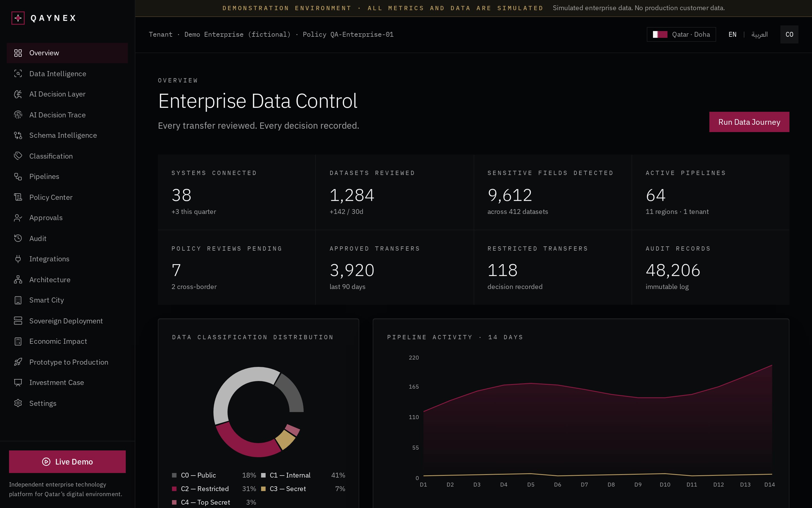The image size is (812, 508).
Task: Click the Audit Records 48,206 value
Action: click(673, 270)
